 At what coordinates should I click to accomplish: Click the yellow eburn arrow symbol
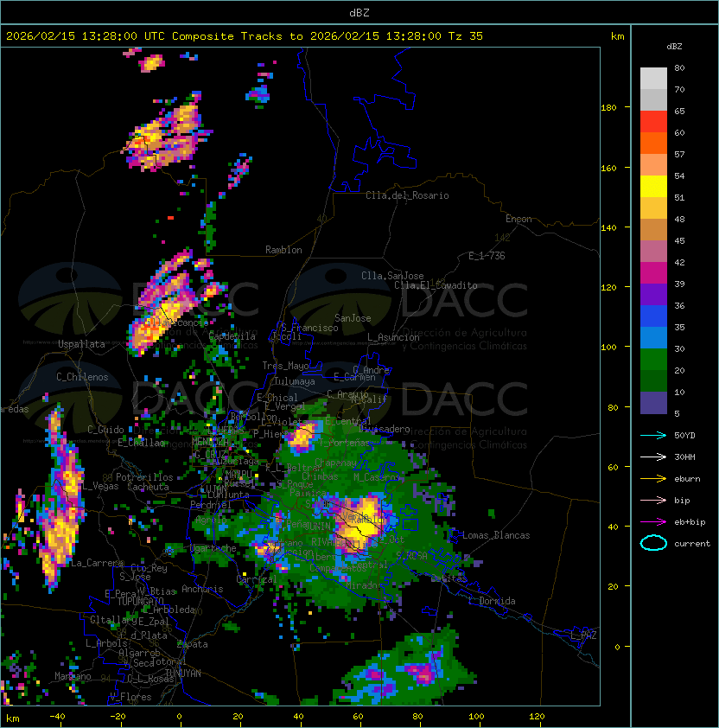pyautogui.click(x=653, y=479)
